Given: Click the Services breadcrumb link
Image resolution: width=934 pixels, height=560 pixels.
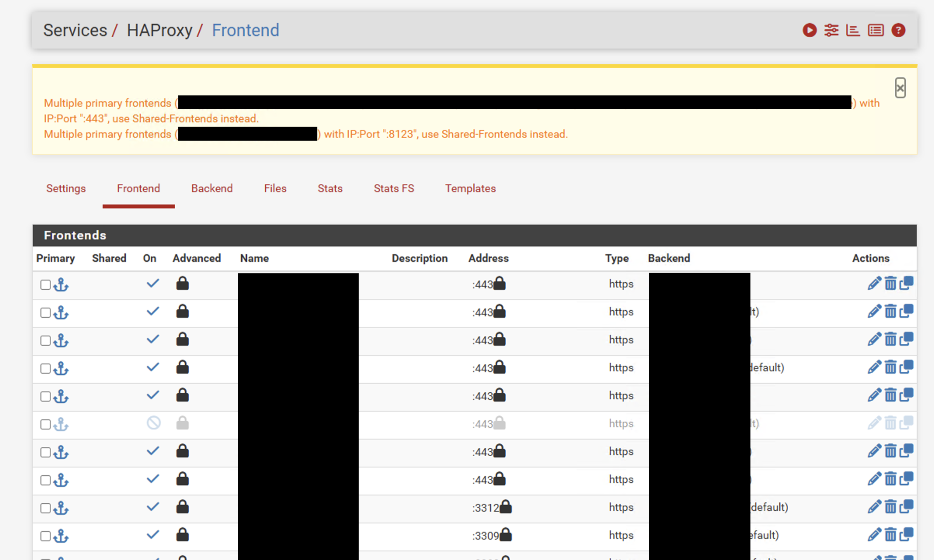Looking at the screenshot, I should tap(75, 30).
